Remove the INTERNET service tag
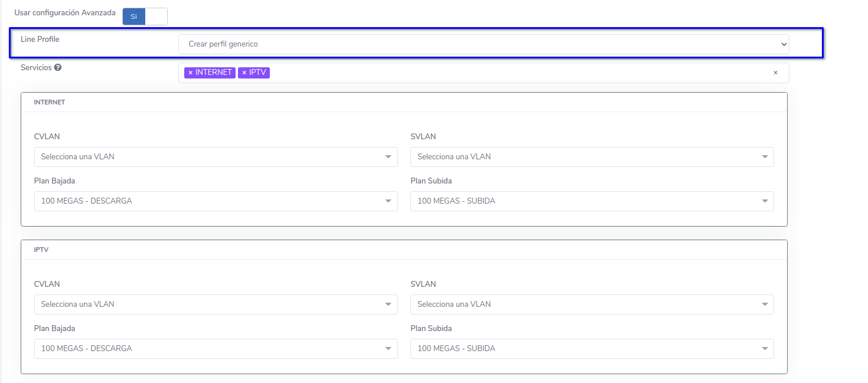The image size is (868, 383). pos(190,73)
